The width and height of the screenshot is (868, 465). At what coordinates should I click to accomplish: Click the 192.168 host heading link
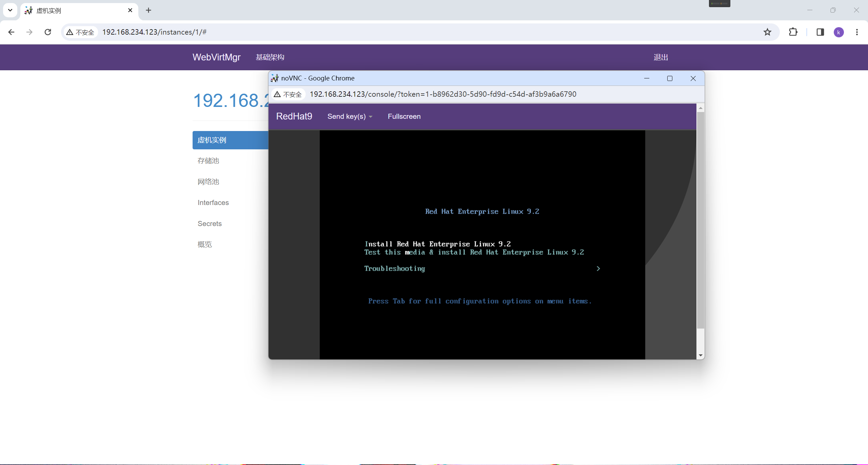point(231,100)
